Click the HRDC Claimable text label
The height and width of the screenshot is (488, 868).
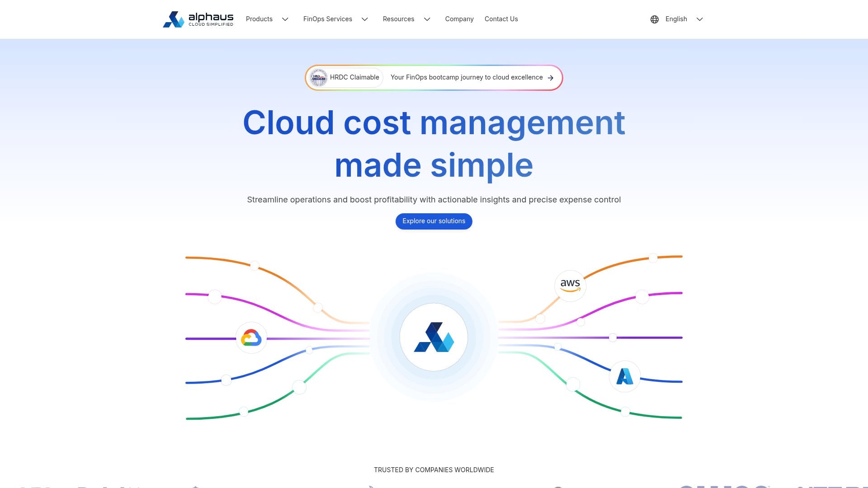click(354, 77)
